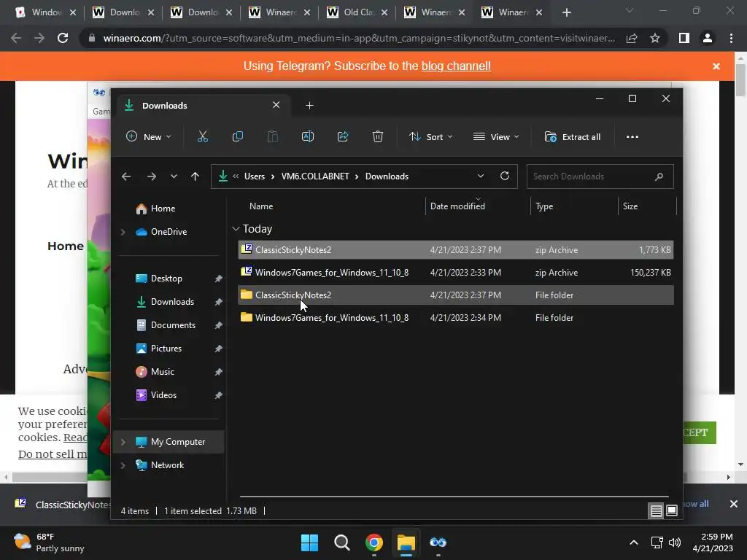Screen dimensions: 747x560
Task: Dismiss the Telegram banner
Action: click(716, 66)
